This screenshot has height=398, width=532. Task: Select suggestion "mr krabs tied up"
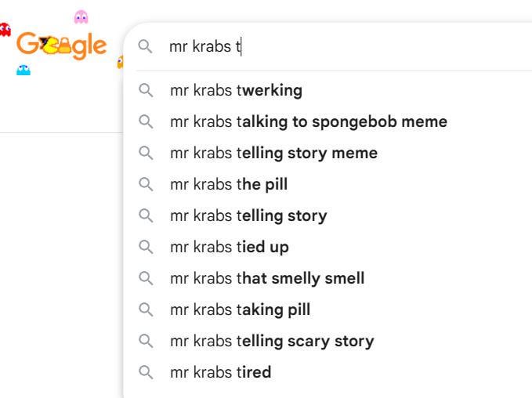click(230, 248)
